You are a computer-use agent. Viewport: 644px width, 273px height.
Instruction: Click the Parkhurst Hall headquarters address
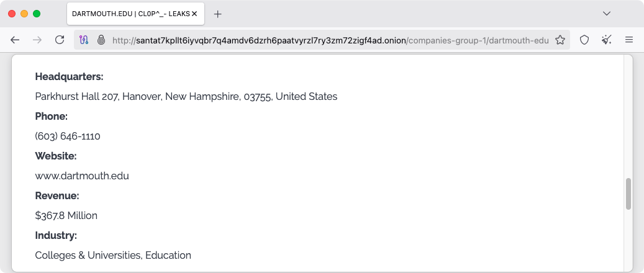click(x=186, y=96)
